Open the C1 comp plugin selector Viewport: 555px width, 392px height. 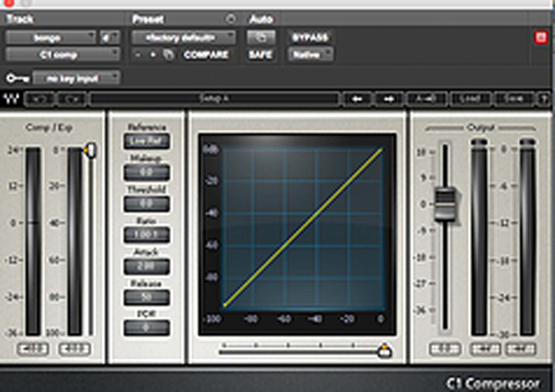(x=62, y=55)
